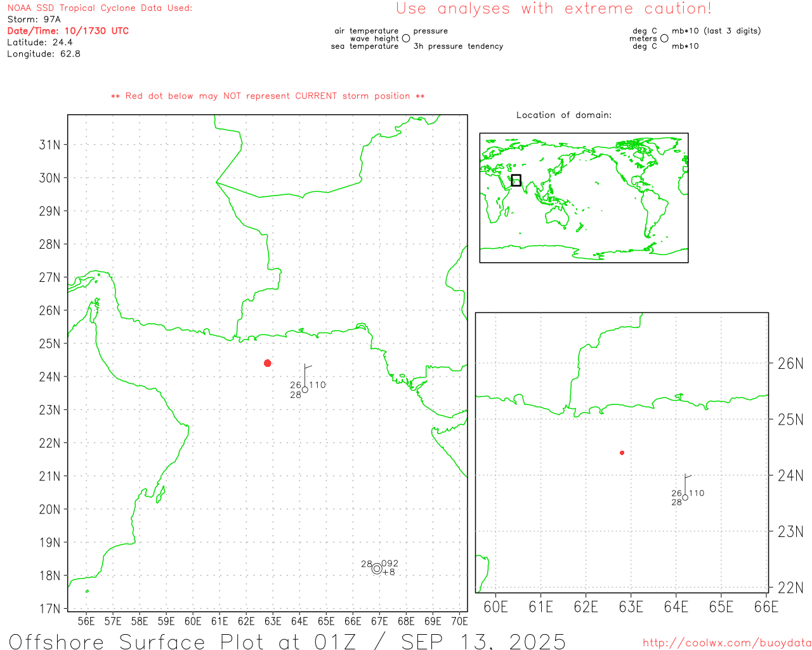Open the coolwx.com/buoydata link

[x=727, y=643]
